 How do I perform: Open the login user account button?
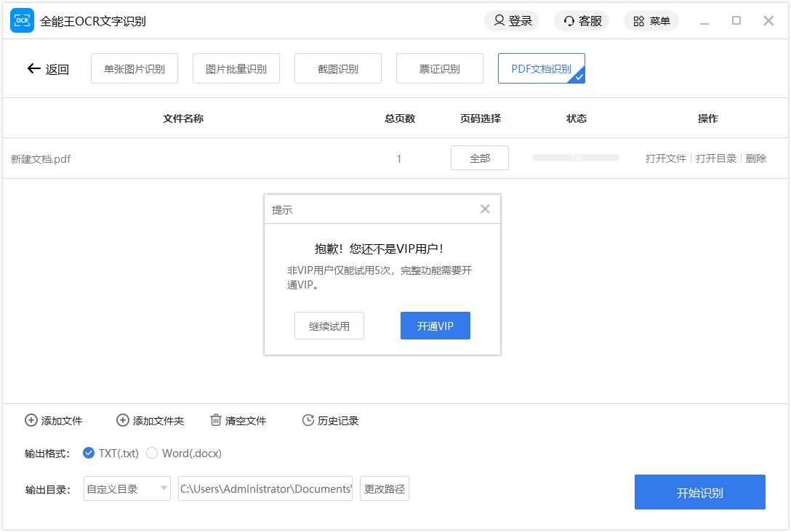pyautogui.click(x=512, y=21)
